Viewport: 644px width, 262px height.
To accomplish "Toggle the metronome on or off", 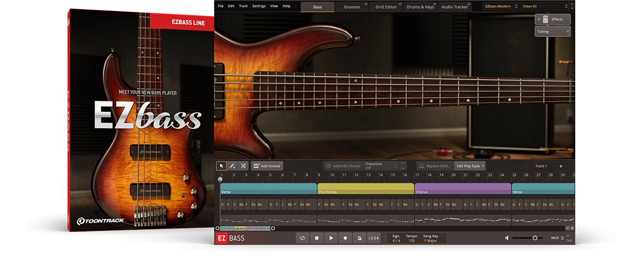I will coord(359,238).
